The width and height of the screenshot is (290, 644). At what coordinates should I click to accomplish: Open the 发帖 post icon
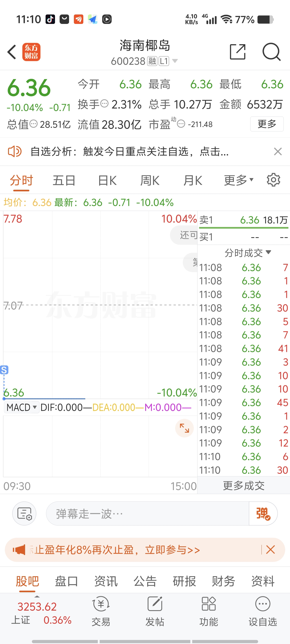click(x=155, y=611)
